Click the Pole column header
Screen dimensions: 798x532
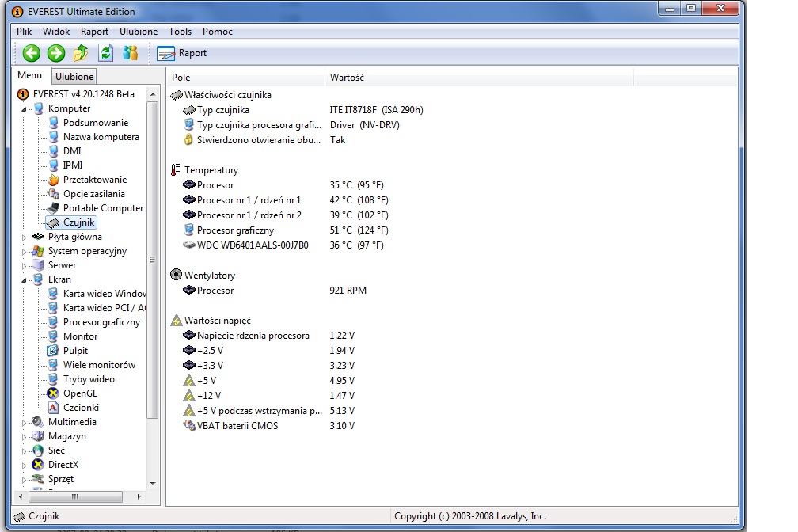click(x=181, y=78)
